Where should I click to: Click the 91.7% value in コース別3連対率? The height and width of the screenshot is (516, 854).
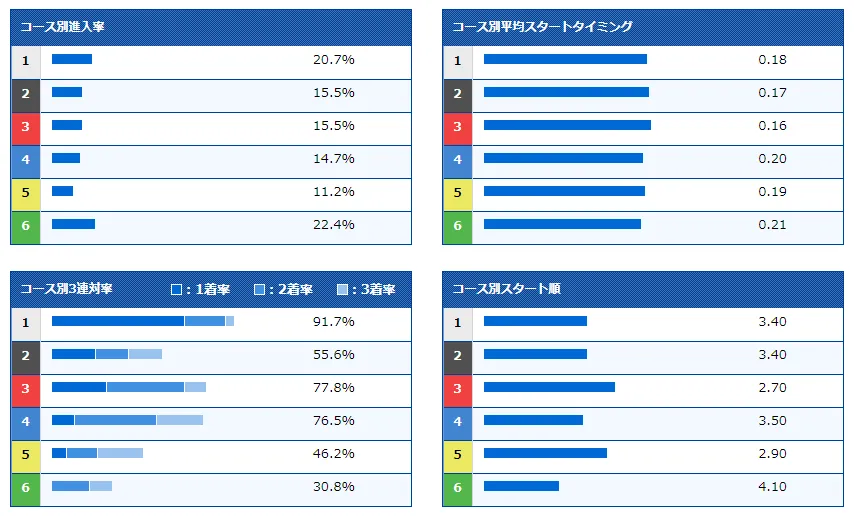pyautogui.click(x=333, y=323)
